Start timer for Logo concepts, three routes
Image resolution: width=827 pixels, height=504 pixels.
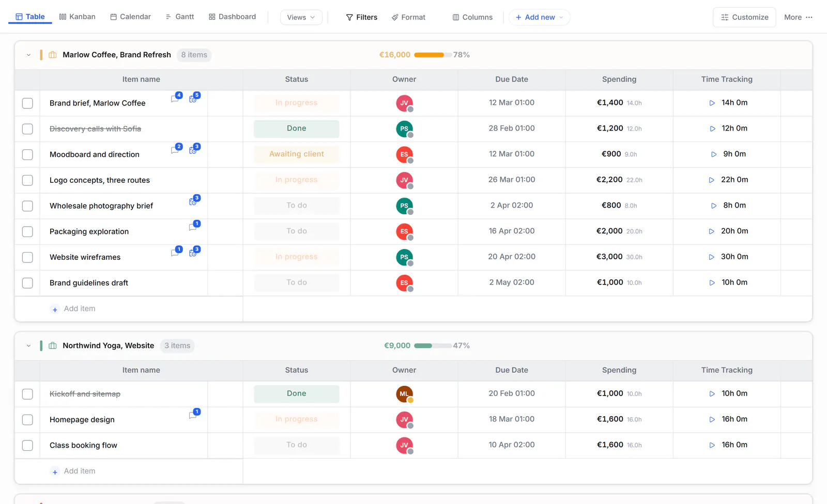(712, 180)
